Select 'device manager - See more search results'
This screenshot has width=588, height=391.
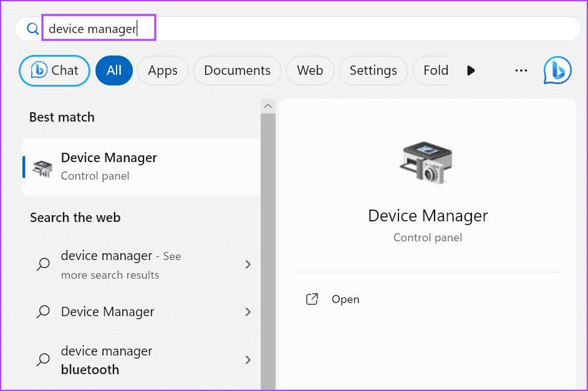pyautogui.click(x=142, y=264)
